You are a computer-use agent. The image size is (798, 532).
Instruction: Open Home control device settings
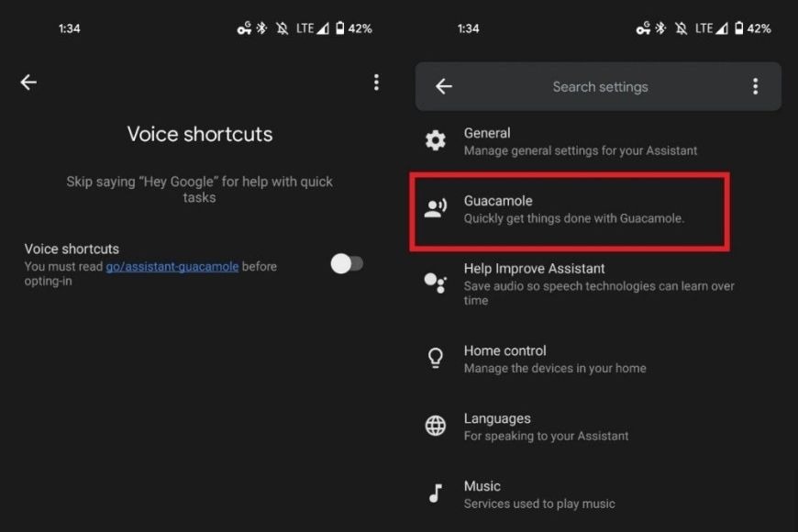pos(554,359)
